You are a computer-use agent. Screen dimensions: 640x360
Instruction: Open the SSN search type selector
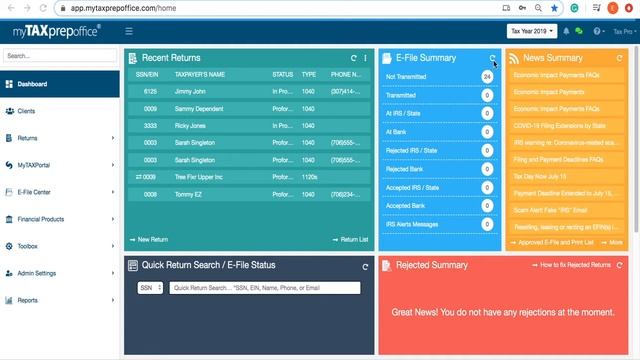coord(150,288)
